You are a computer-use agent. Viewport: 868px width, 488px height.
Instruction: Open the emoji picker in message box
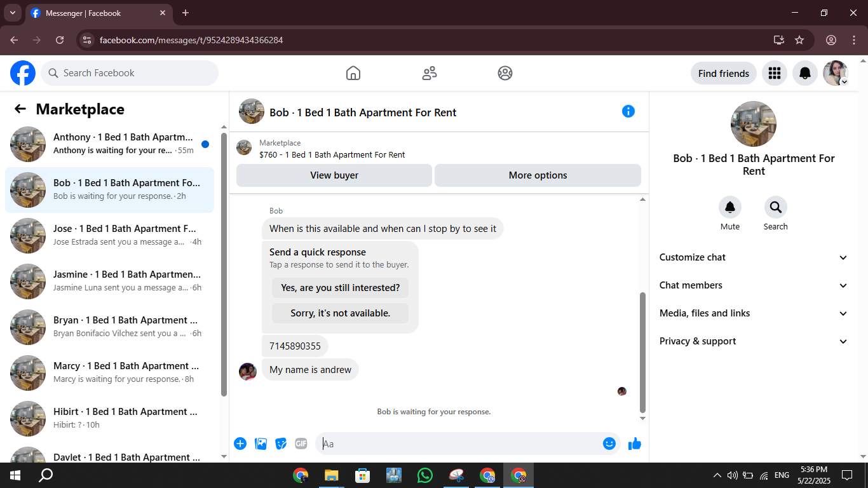(609, 444)
